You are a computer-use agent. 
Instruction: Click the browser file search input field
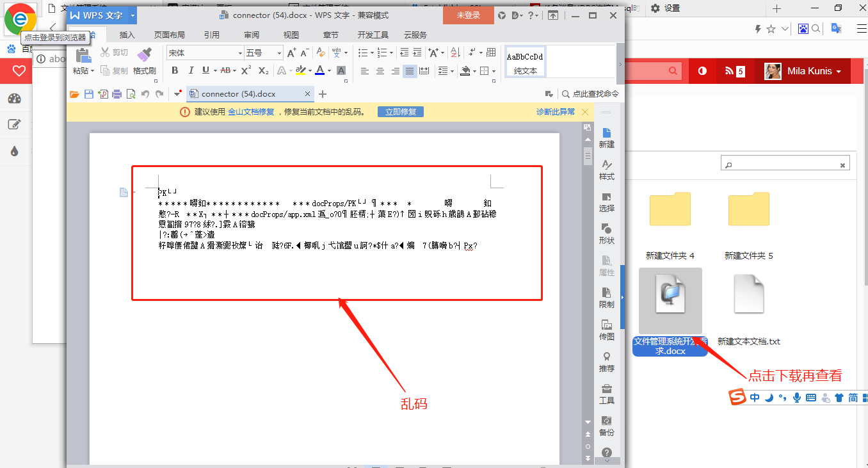click(785, 165)
